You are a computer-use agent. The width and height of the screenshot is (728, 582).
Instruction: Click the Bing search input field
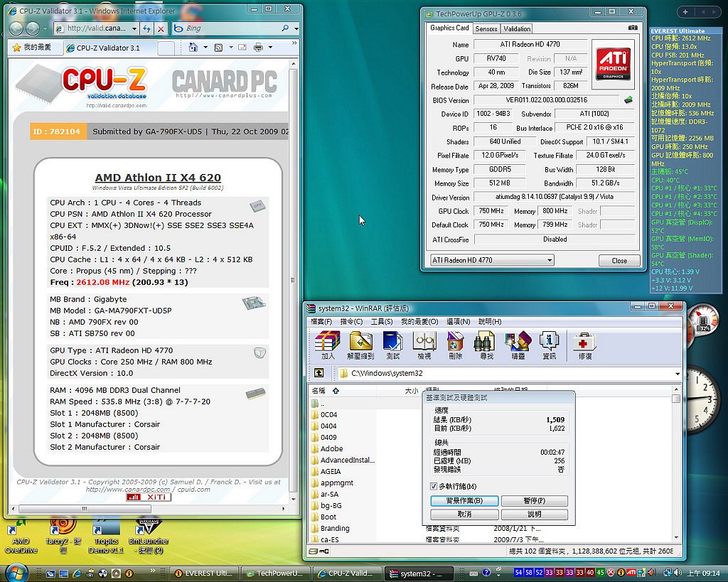pos(232,28)
